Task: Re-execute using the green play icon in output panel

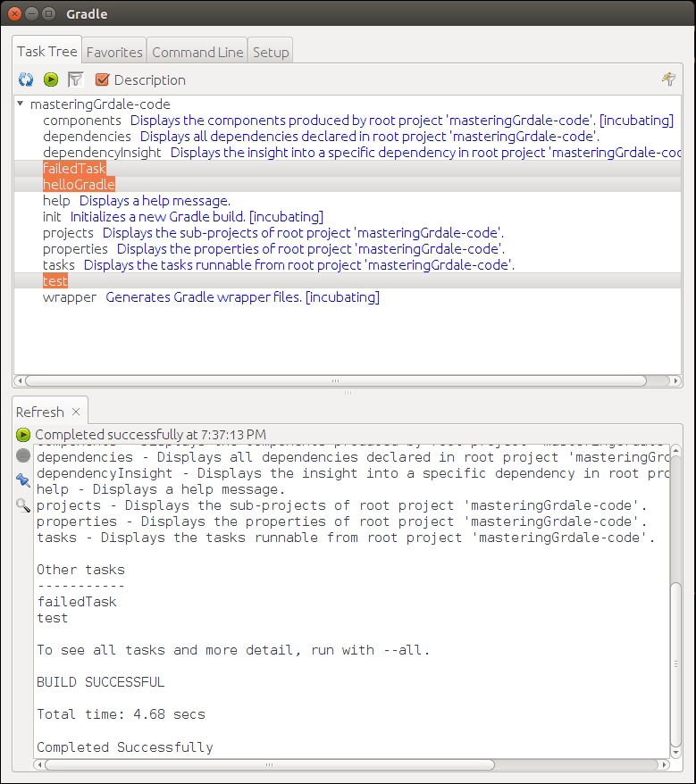Action: click(23, 435)
